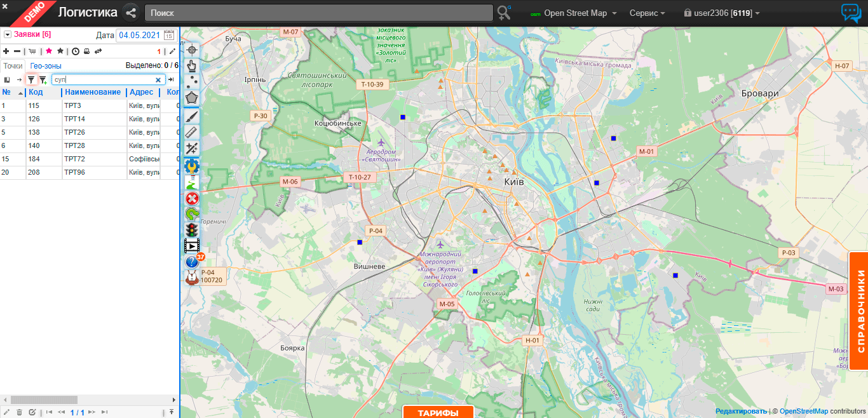Viewport: 868px width, 418px height.
Task: Open the ТАРИФЫ panel button
Action: coord(438,413)
